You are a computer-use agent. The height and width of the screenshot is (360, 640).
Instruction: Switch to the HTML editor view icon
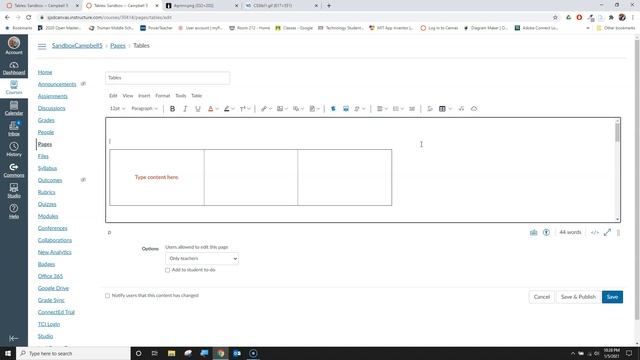(595, 232)
